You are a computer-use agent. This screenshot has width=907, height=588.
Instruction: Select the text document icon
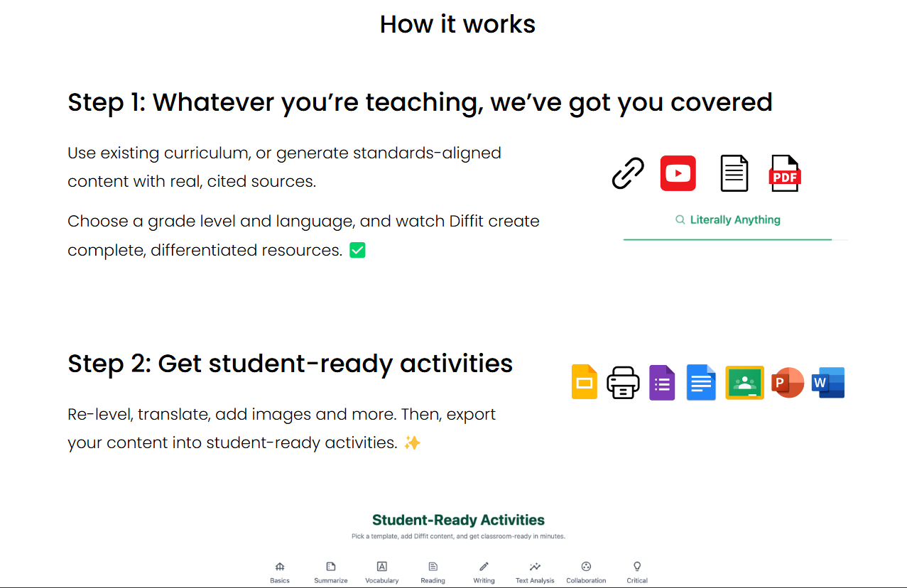734,173
